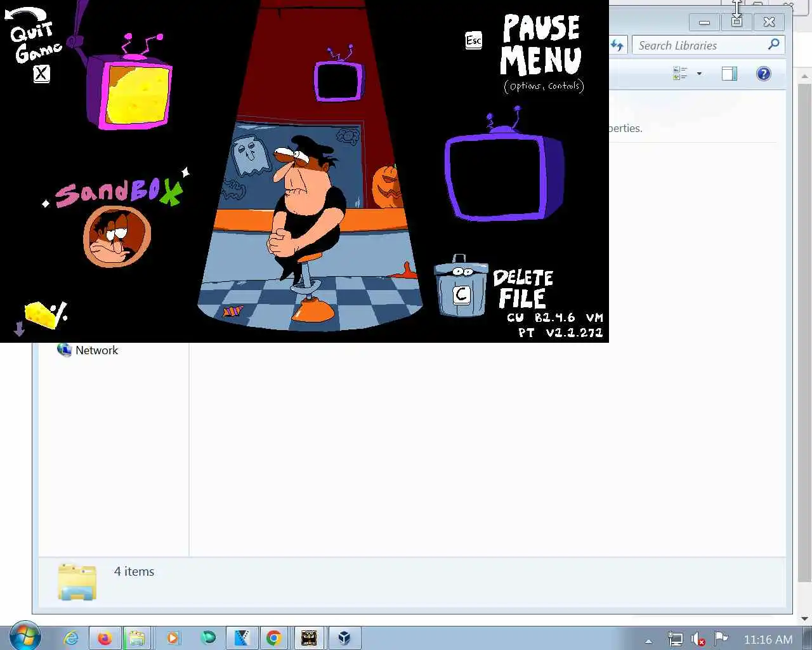The height and width of the screenshot is (650, 812).
Task: Click the 11:16 AM taskbar clock
Action: coord(768,640)
